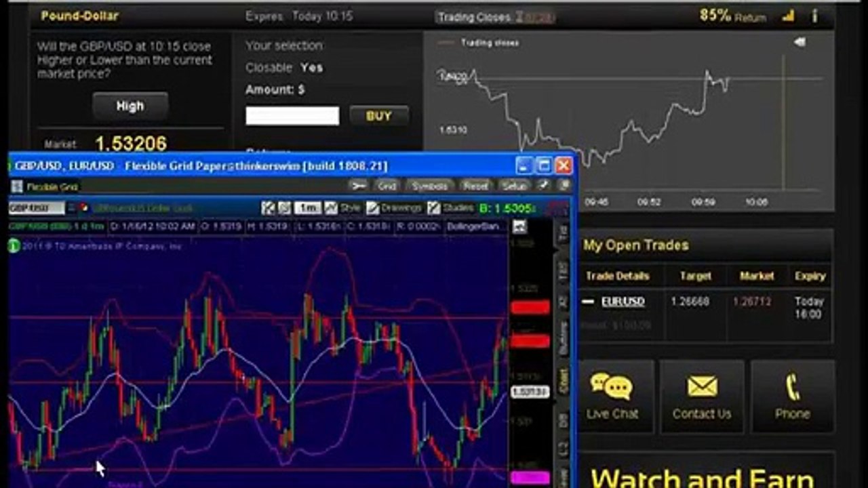Open the Contact Us envelope button
Screen dimensions: 868x488
click(702, 396)
